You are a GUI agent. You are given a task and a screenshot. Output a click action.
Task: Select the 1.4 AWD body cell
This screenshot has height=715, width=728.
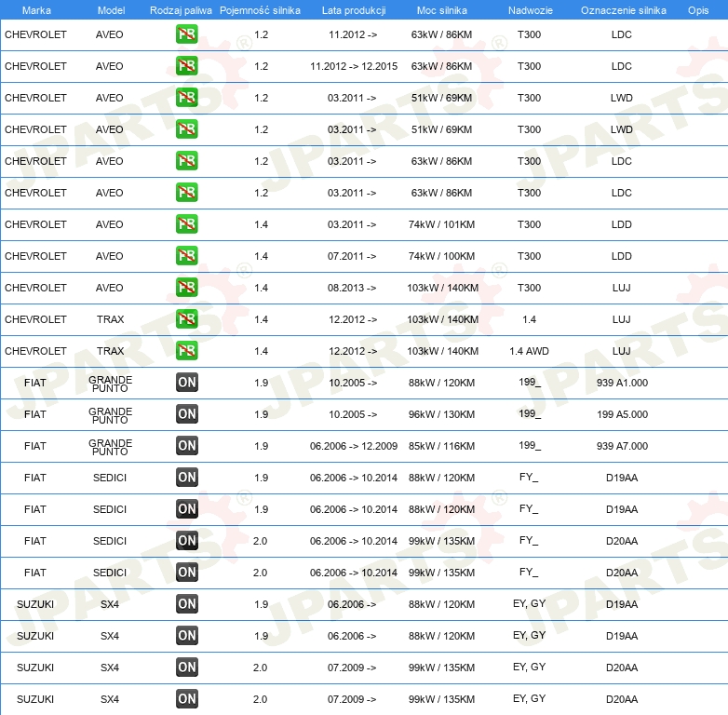[529, 351]
